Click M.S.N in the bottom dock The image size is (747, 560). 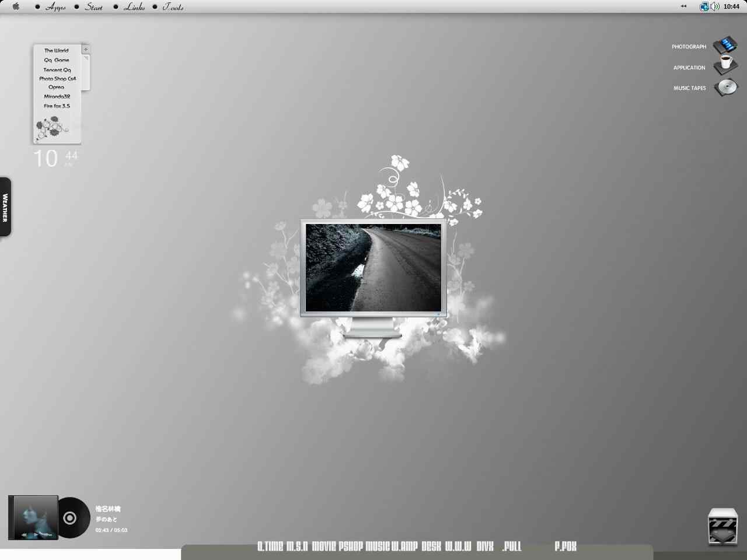pyautogui.click(x=297, y=547)
